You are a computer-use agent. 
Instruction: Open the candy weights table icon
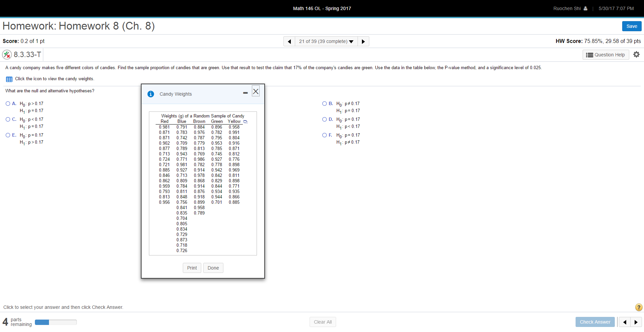point(8,79)
